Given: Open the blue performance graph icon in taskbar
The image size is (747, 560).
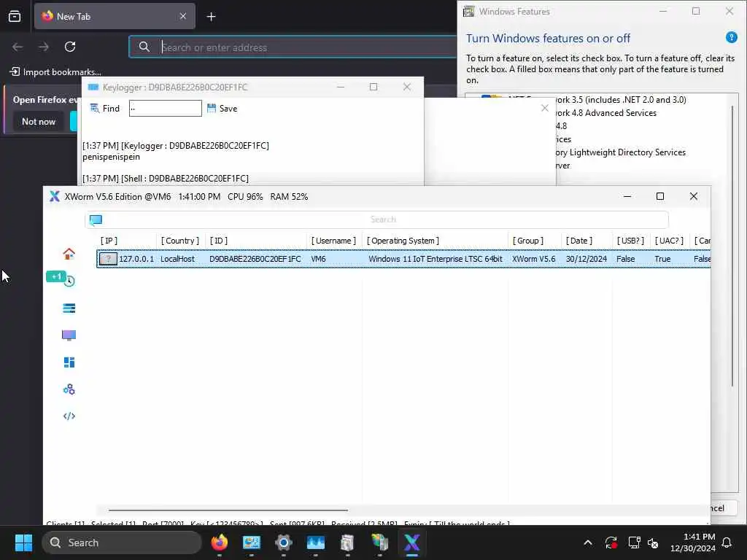Looking at the screenshot, I should coord(315,542).
